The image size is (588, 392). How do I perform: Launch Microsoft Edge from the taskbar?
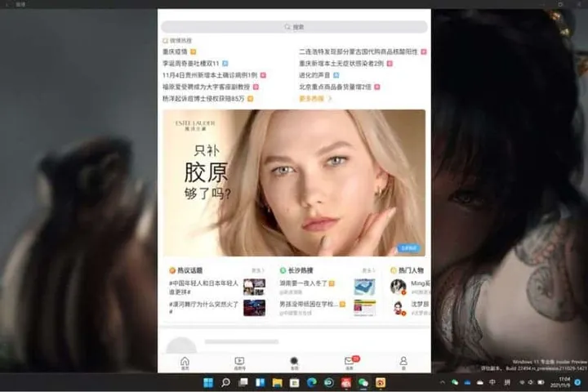point(311,382)
